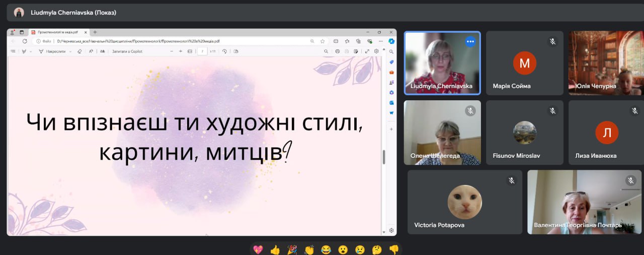The width and height of the screenshot is (644, 255).
Task: Toggle PDF fit-to-width view
Action: click(190, 51)
